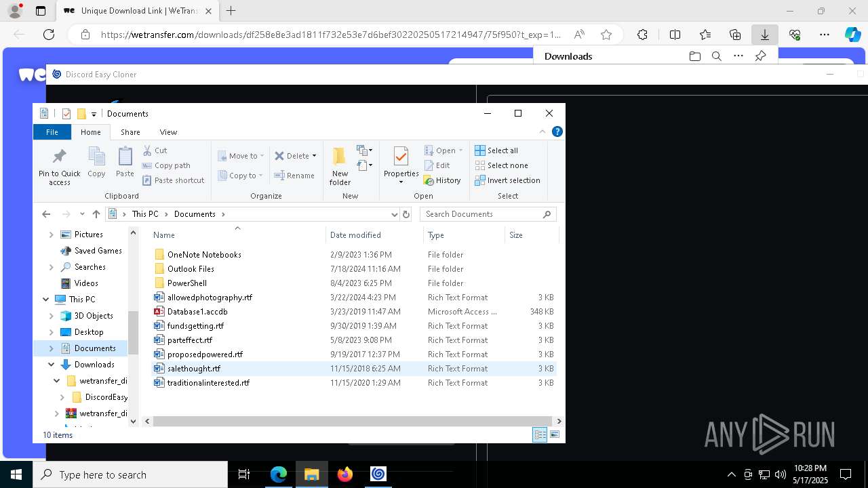Collapse Downloads tree node
The image size is (868, 488).
pos(51,365)
